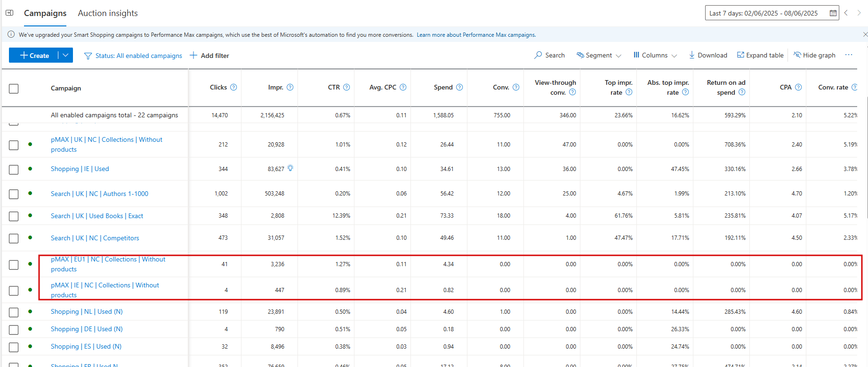Tick checkbox for pMAX UK NC Collections campaign
This screenshot has height=367, width=868.
[14, 145]
